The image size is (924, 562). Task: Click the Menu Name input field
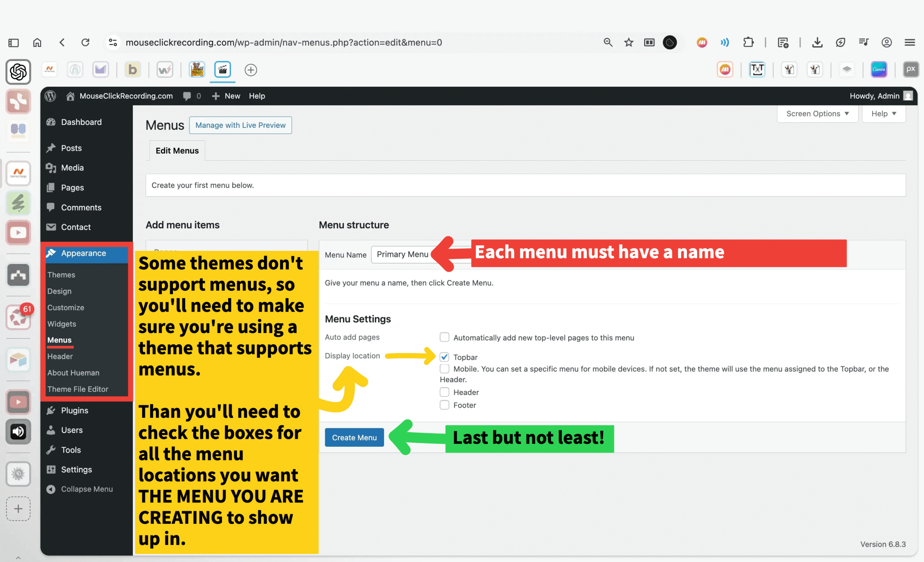tap(402, 254)
